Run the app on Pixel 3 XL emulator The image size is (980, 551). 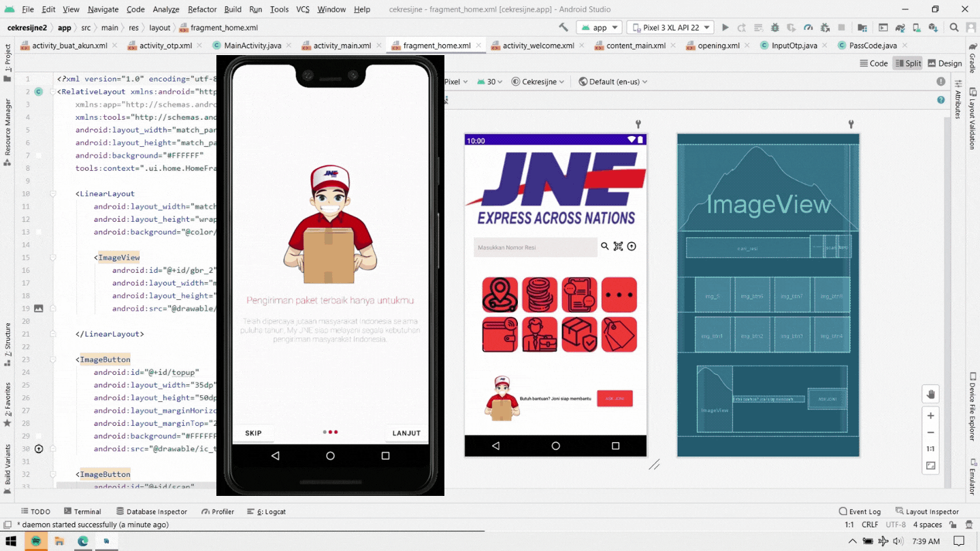(x=725, y=27)
